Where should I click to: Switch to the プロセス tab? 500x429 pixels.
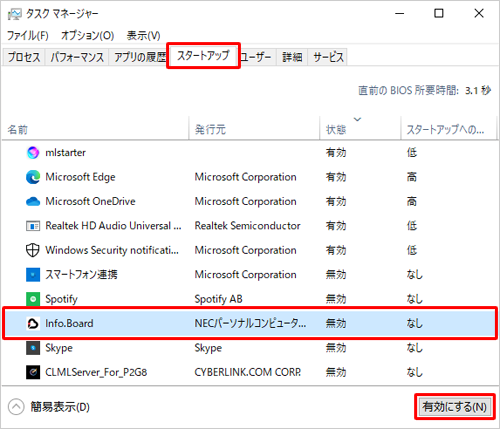(x=24, y=57)
